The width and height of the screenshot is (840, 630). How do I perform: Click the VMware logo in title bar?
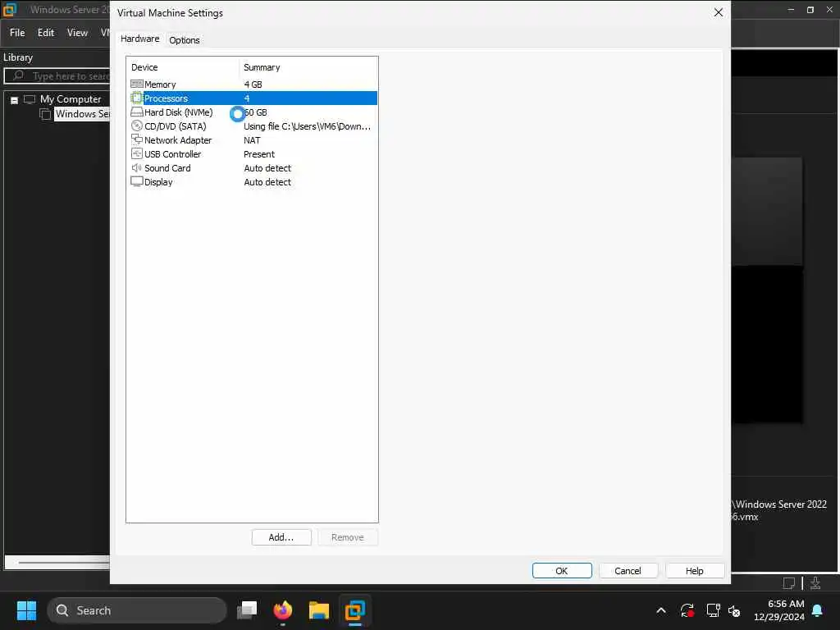click(x=10, y=10)
